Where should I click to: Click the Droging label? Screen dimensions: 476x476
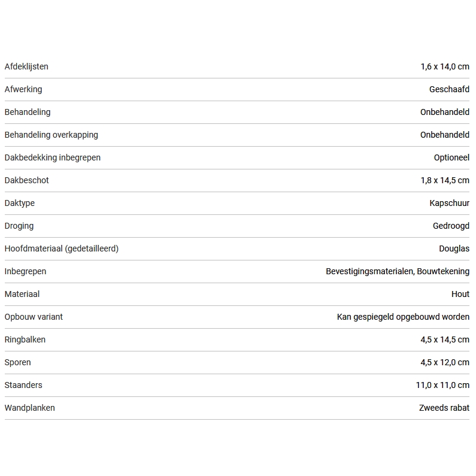[19, 226]
